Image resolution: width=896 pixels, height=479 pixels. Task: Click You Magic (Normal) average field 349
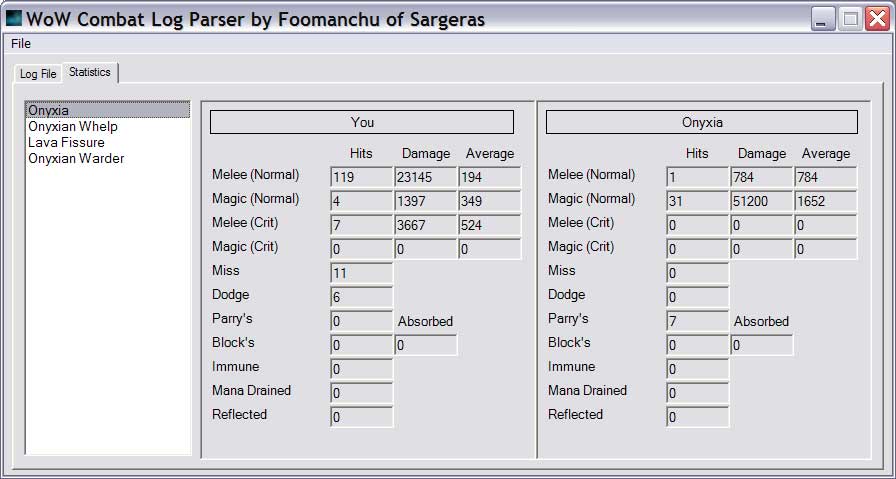(x=490, y=201)
